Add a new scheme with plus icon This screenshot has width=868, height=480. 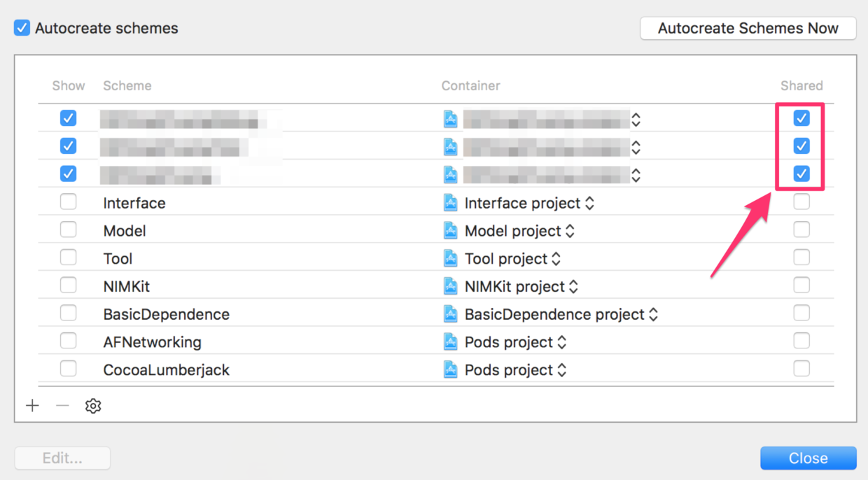coord(32,406)
